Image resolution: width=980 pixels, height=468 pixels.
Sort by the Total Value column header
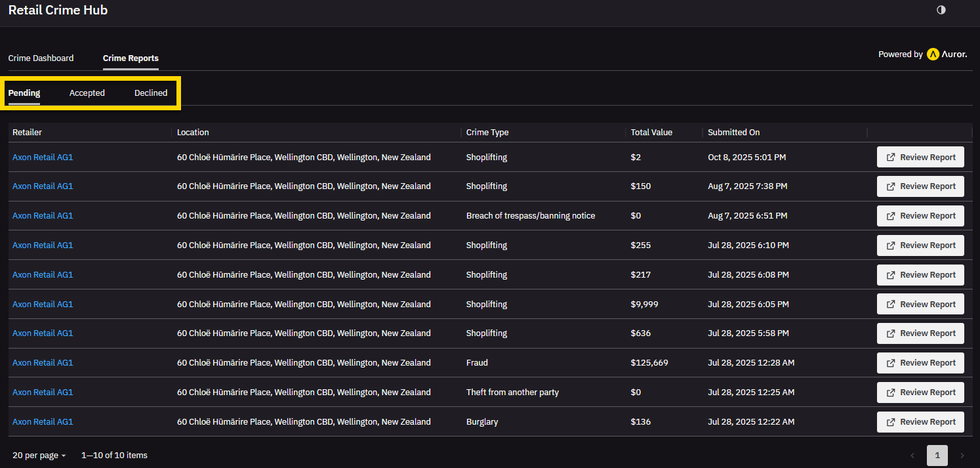651,133
